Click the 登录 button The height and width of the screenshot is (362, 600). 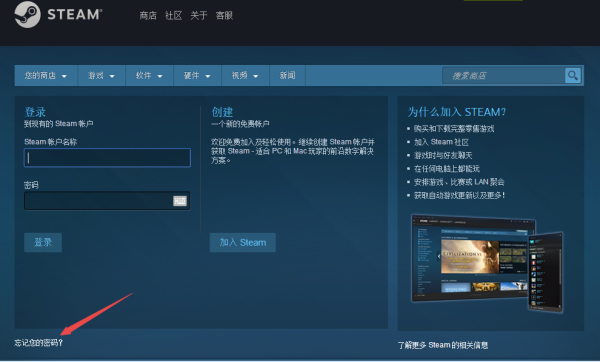point(43,242)
